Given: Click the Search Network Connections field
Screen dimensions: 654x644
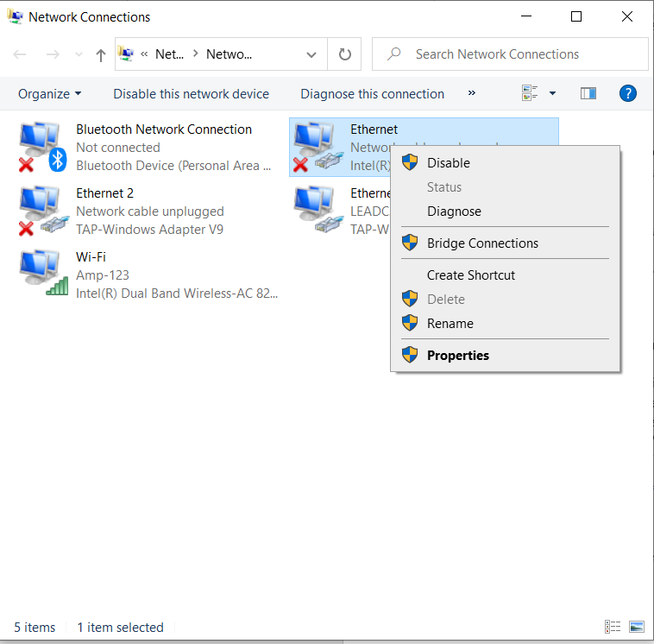Looking at the screenshot, I should (x=509, y=54).
